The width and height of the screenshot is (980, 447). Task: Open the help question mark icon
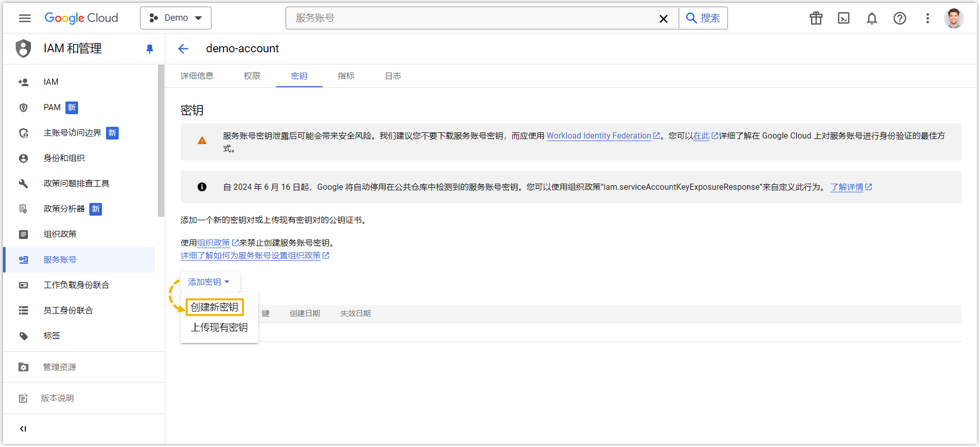[x=899, y=18]
